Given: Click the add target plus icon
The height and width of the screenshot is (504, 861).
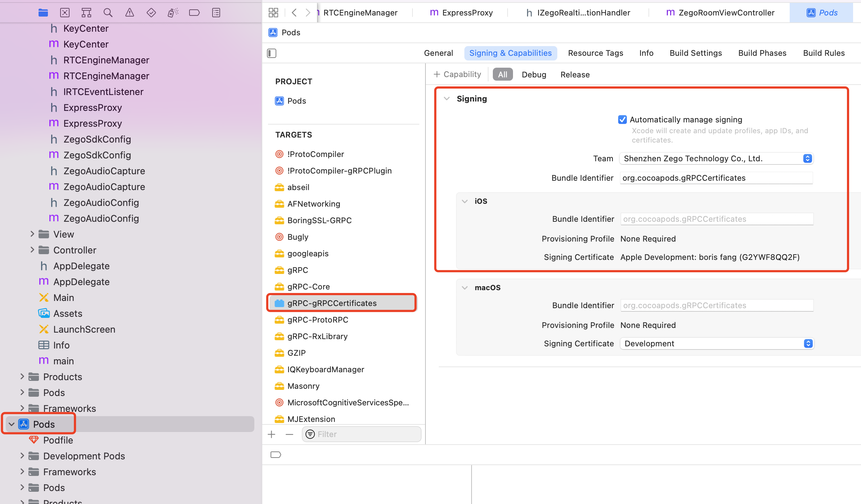Looking at the screenshot, I should click(272, 435).
